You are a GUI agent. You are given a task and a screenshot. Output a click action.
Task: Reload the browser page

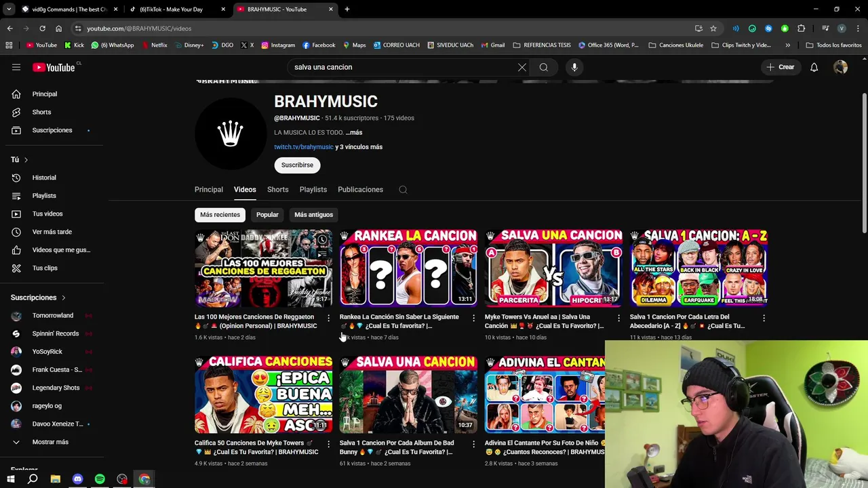coord(42,28)
